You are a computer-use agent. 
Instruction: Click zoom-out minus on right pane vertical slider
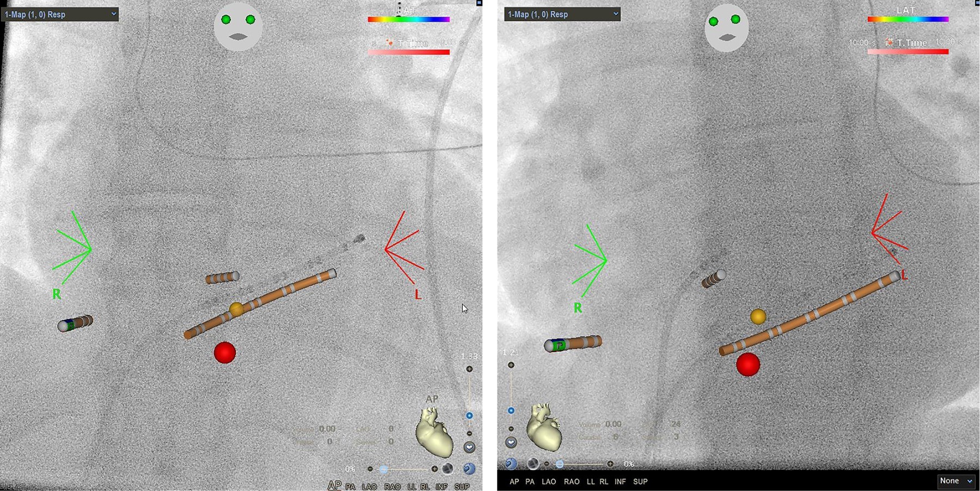pyautogui.click(x=511, y=428)
